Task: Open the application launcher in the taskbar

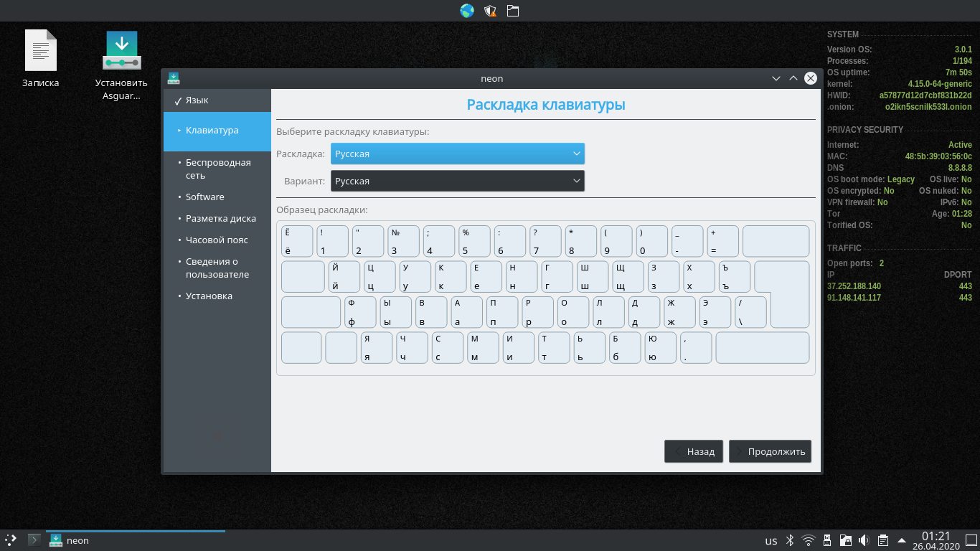Action: (x=11, y=540)
